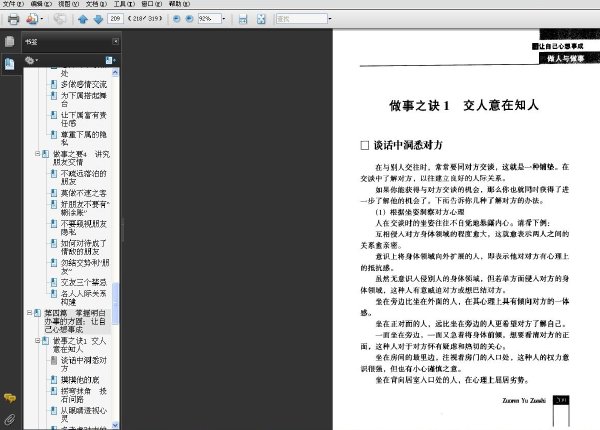Image resolution: width=600 pixels, height=430 pixels.
Task: Click the Print icon in toolbar
Action: click(13, 19)
